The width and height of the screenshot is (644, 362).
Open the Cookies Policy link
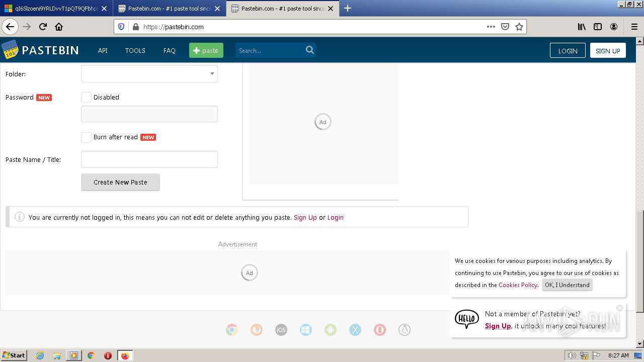pyautogui.click(x=518, y=285)
